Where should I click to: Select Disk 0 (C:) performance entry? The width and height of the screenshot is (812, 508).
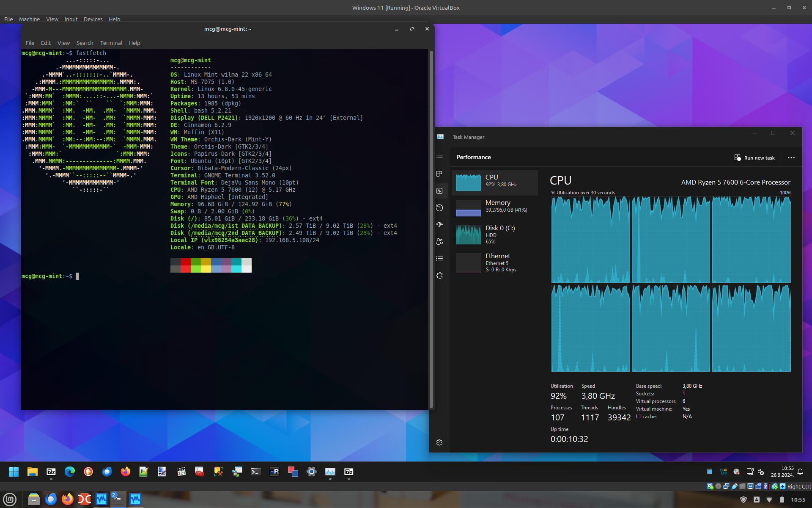pos(495,234)
